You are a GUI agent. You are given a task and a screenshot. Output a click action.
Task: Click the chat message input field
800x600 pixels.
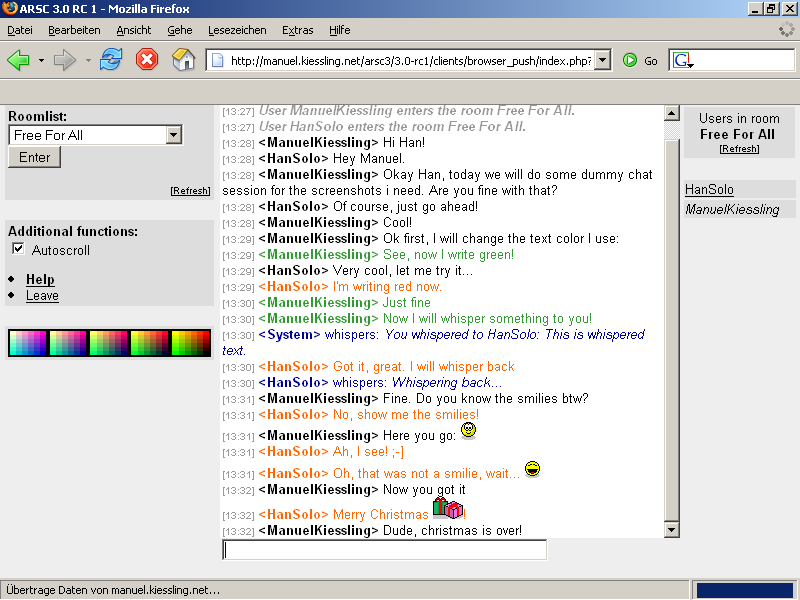coord(384,550)
